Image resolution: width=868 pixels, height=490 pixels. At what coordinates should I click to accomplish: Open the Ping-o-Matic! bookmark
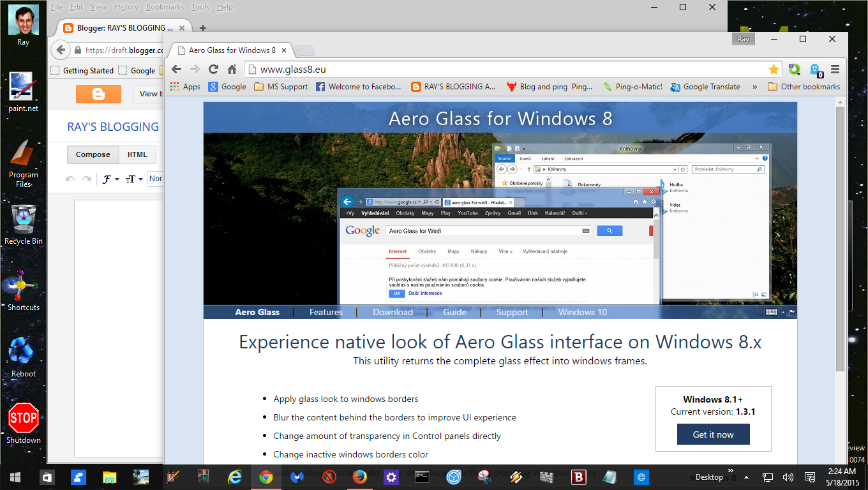632,87
